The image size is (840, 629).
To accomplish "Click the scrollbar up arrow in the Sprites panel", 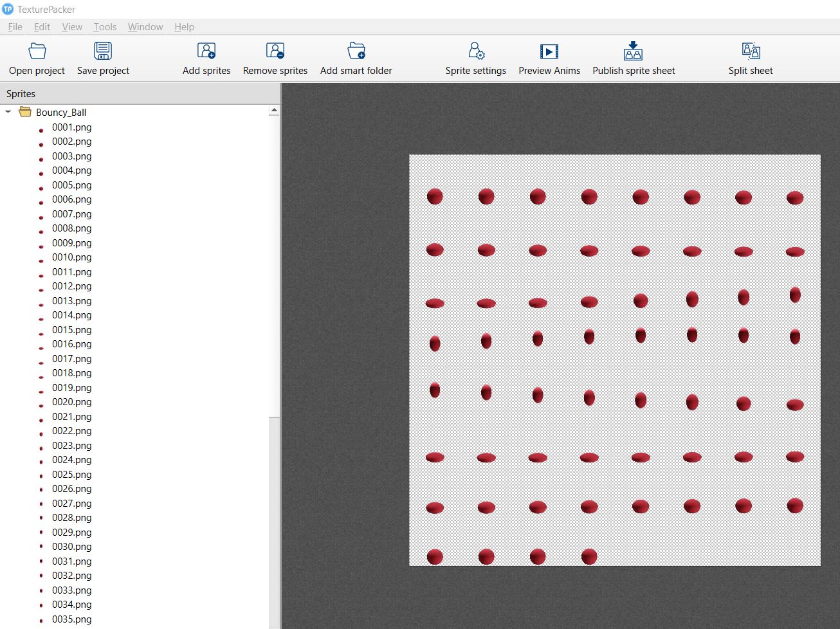I will click(x=275, y=109).
